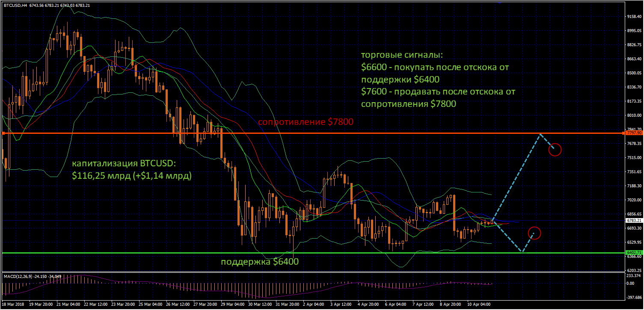Click the 'сопротивление $7800' text label
The image size is (644, 310).
pos(305,122)
